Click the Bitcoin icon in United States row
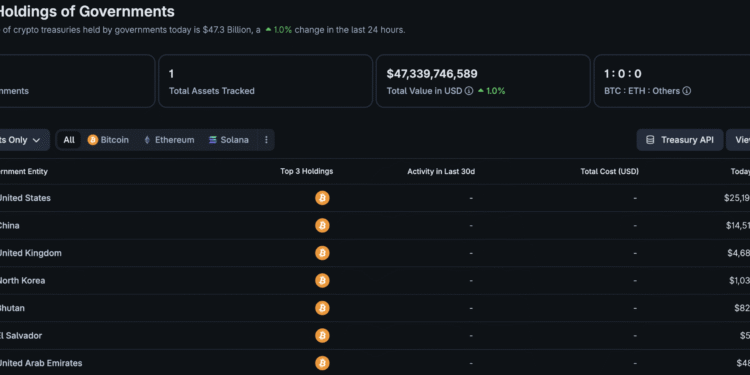This screenshot has height=375, width=750. [x=322, y=198]
